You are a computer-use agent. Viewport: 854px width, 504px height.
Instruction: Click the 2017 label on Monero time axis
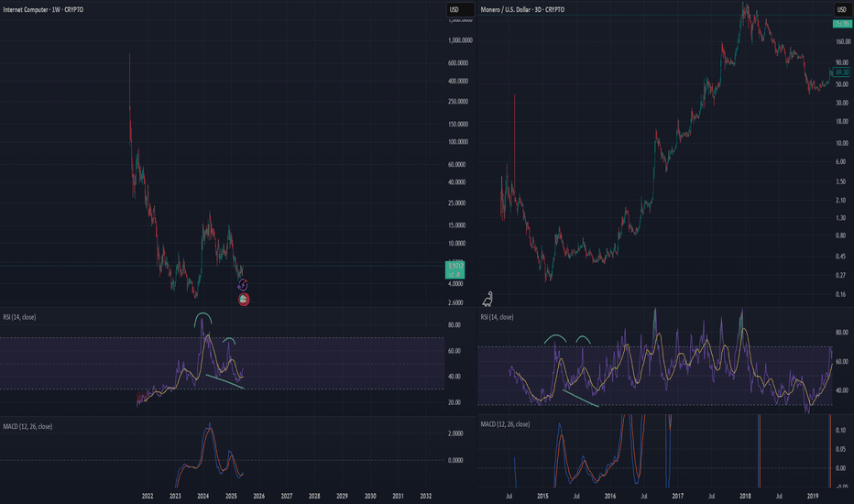click(x=677, y=496)
